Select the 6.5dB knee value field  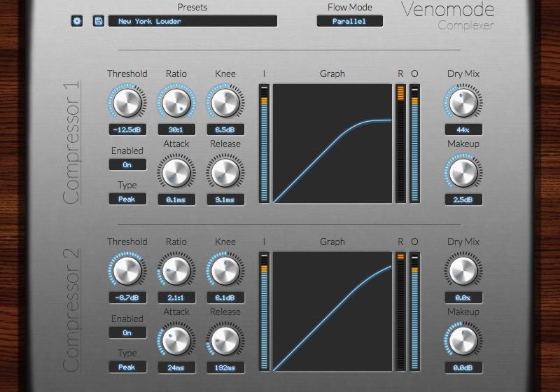[x=225, y=129]
